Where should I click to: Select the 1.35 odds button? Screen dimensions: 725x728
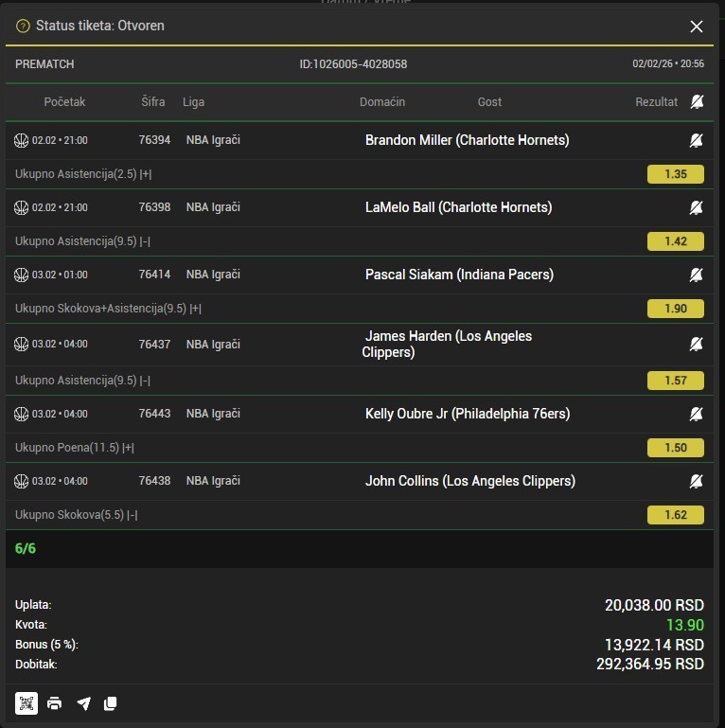(675, 174)
